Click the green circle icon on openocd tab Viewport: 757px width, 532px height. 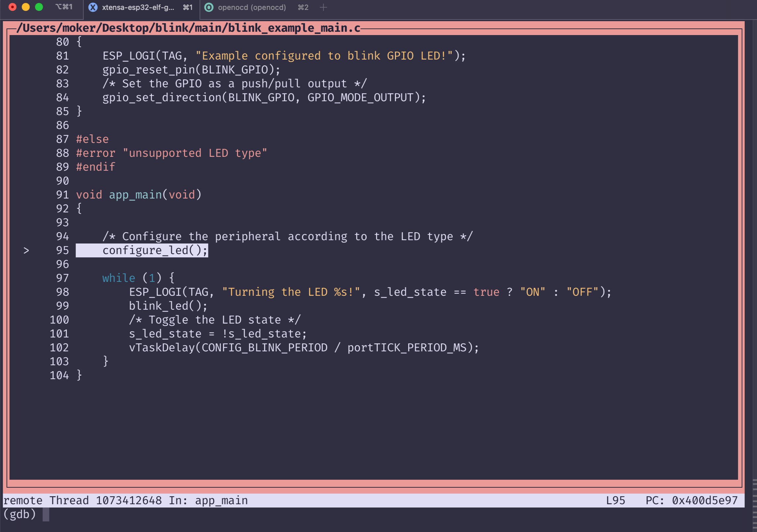[209, 7]
